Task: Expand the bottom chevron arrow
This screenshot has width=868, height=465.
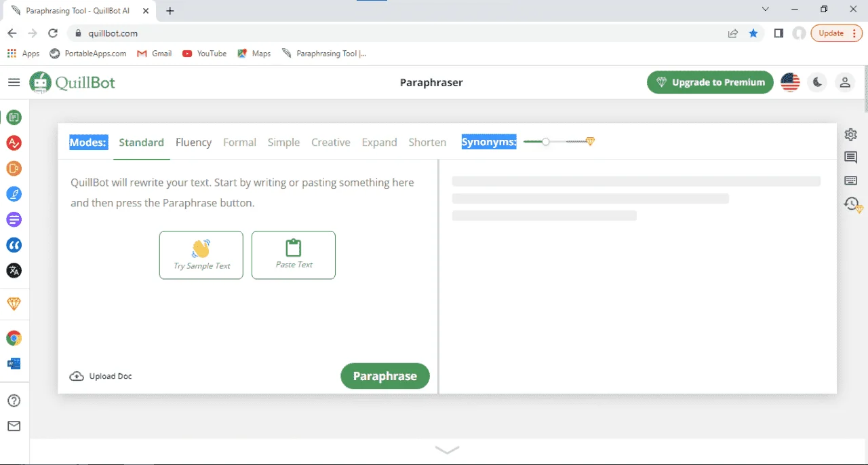Action: [x=447, y=450]
